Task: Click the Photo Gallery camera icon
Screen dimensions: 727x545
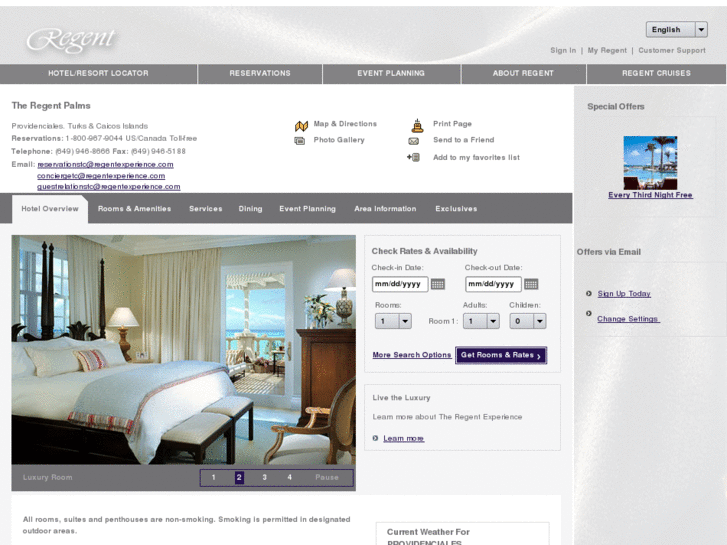Action: pyautogui.click(x=300, y=141)
